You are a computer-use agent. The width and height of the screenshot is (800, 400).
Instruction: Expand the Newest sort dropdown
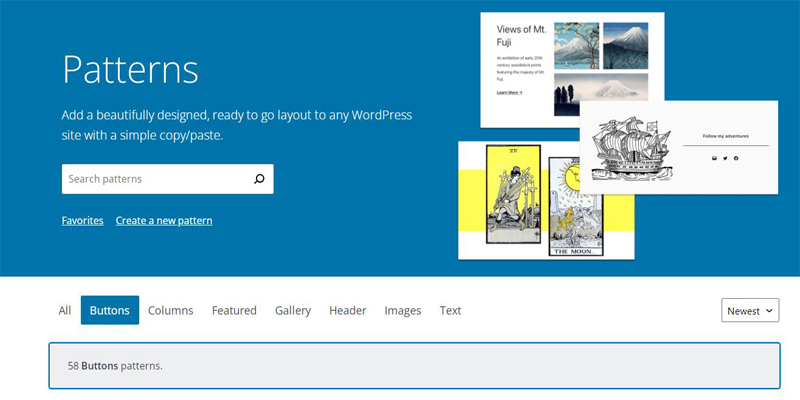(x=750, y=310)
